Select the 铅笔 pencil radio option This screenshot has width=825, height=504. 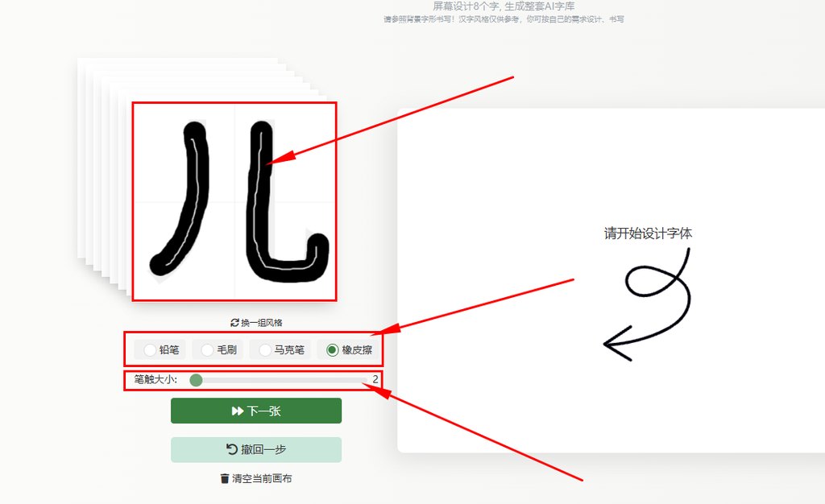tap(160, 349)
